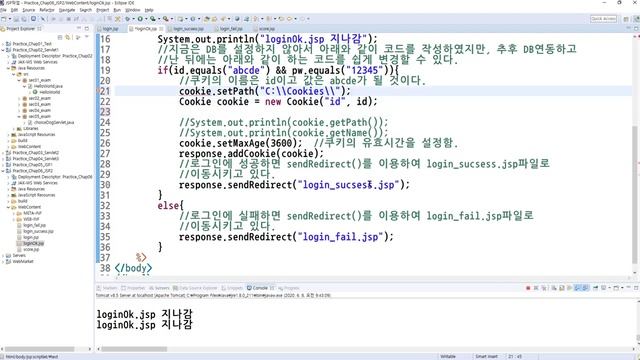Select score.jsp in Project Explorer

pos(31,249)
